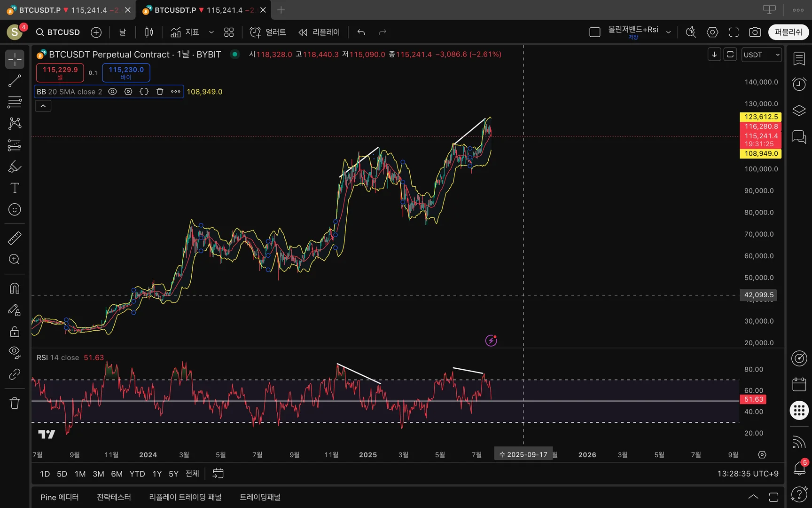The height and width of the screenshot is (508, 812).
Task: Click the 퍼블리쉬 button
Action: click(x=788, y=32)
